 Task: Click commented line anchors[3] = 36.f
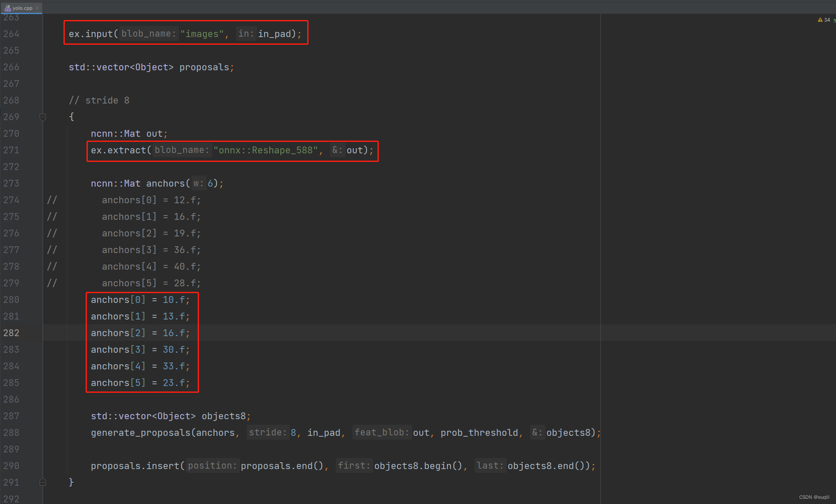pos(151,250)
